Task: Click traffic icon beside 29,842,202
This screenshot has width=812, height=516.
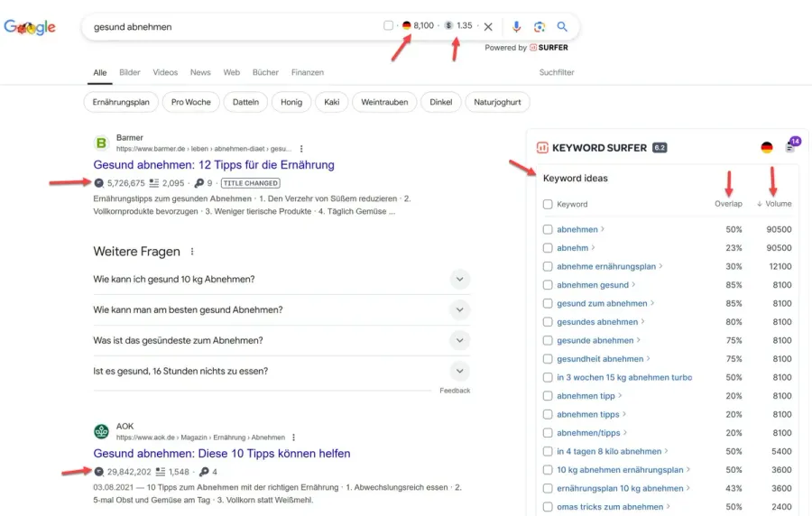Action: click(x=99, y=472)
